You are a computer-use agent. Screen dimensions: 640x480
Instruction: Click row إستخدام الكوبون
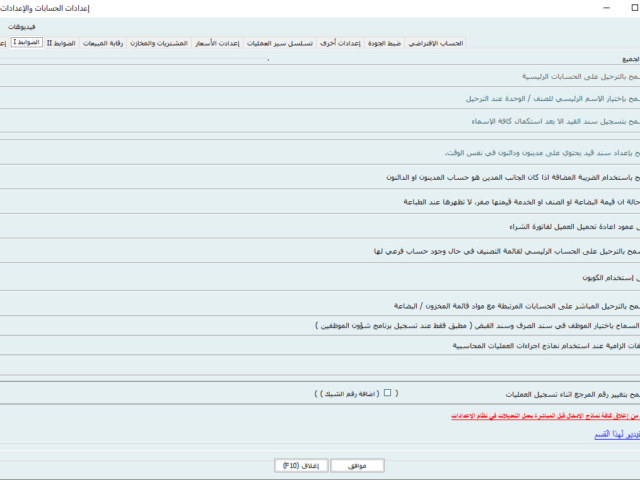click(320, 277)
